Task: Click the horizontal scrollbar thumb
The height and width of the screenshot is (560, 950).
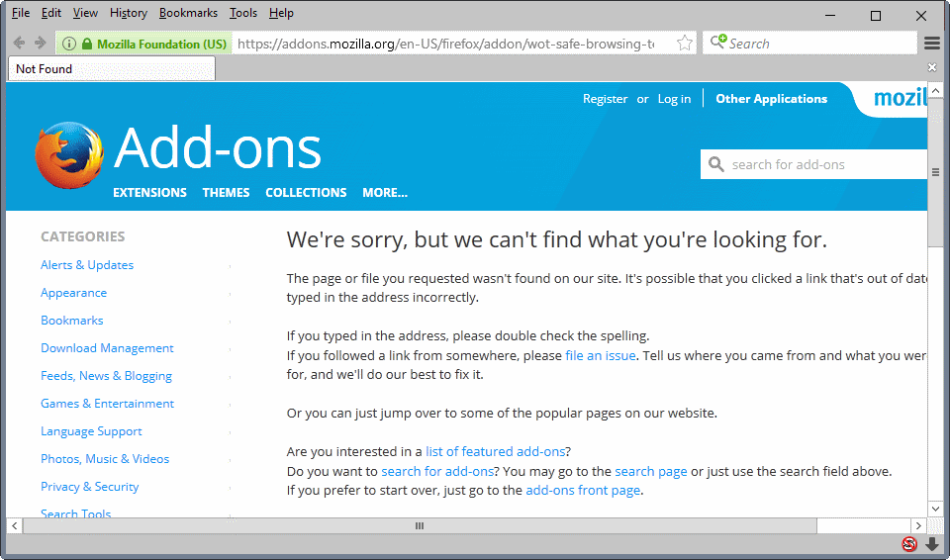Action: point(420,526)
